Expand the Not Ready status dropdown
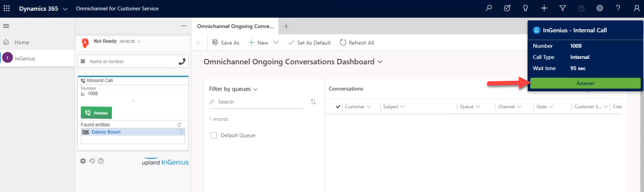This screenshot has width=644, height=192. click(139, 41)
